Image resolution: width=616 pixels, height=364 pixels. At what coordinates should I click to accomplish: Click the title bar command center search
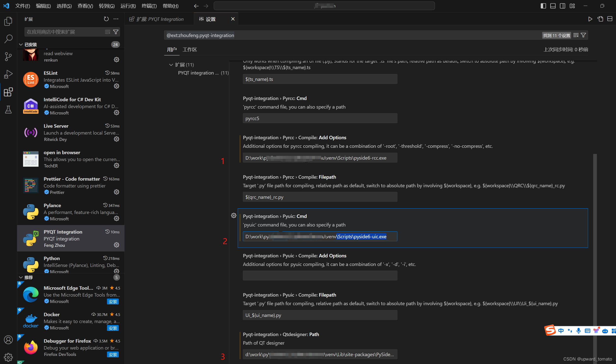point(324,6)
